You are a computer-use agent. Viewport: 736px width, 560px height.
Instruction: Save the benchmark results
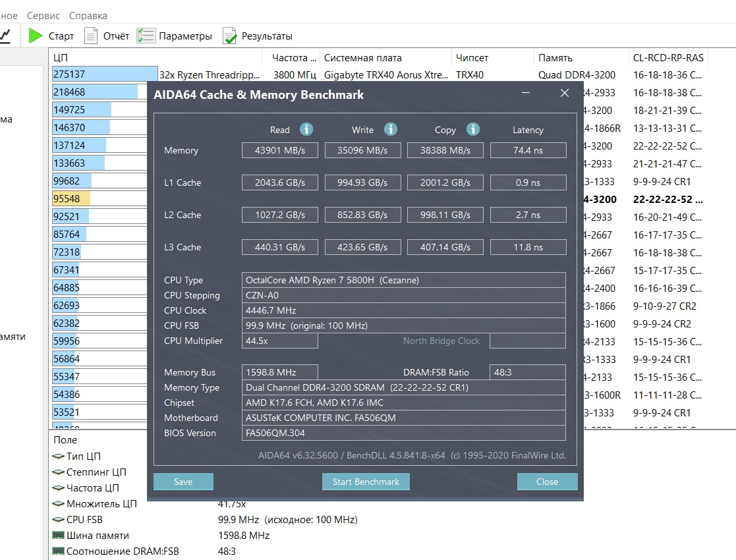tap(183, 482)
